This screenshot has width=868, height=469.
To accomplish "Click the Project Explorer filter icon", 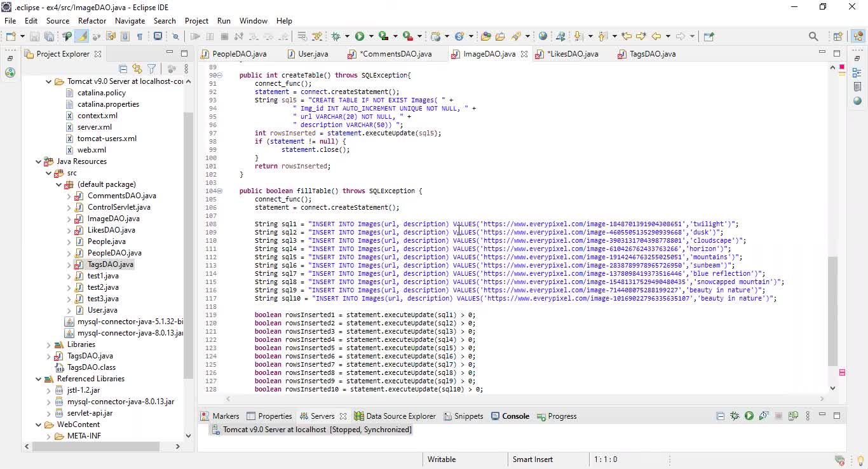I will pos(152,69).
